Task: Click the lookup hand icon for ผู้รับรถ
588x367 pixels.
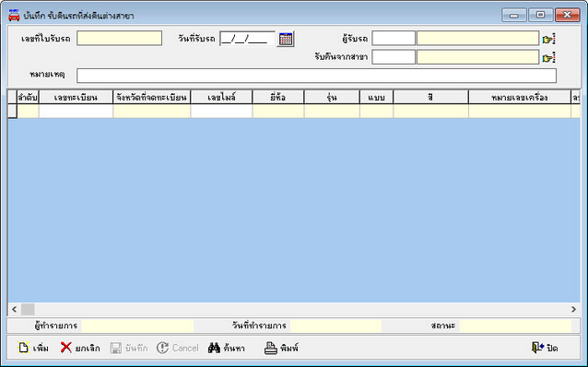Action: click(548, 39)
